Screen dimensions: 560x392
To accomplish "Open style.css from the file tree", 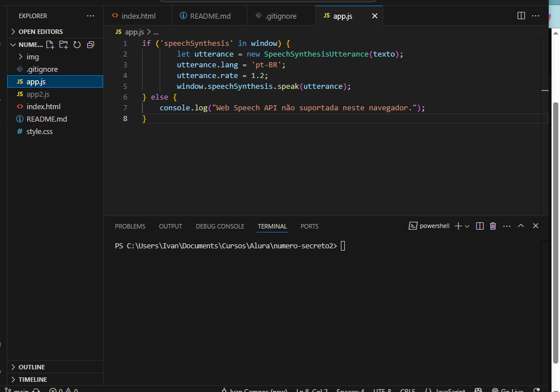I will 55,132.
